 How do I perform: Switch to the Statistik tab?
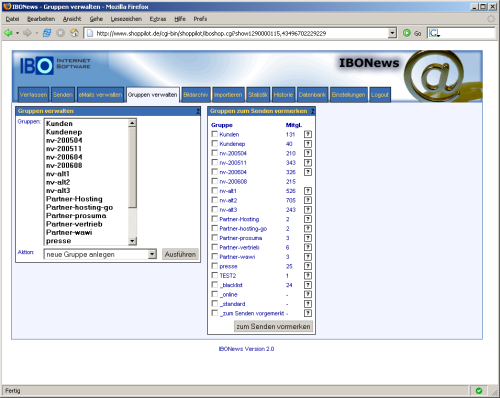point(258,95)
